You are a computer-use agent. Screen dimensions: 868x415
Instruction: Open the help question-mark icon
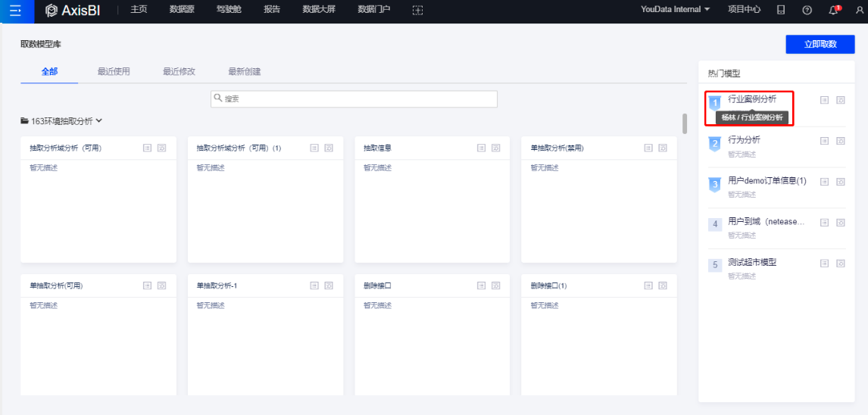pyautogui.click(x=807, y=10)
